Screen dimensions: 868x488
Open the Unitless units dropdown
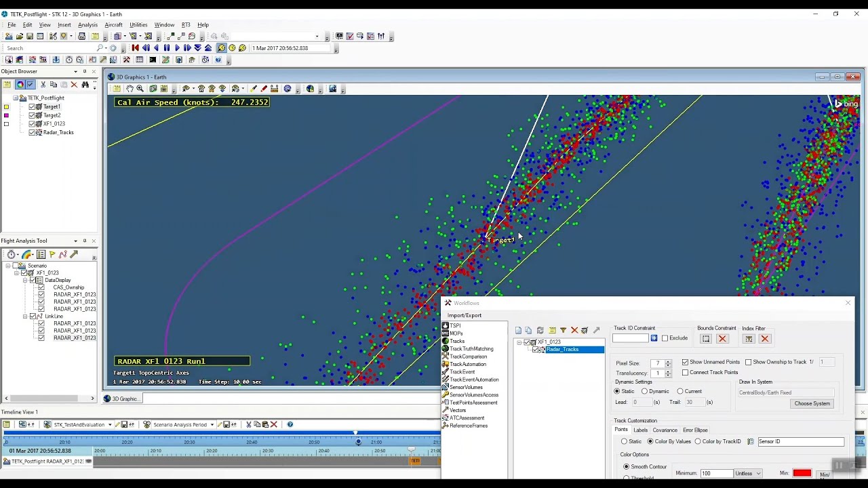748,473
